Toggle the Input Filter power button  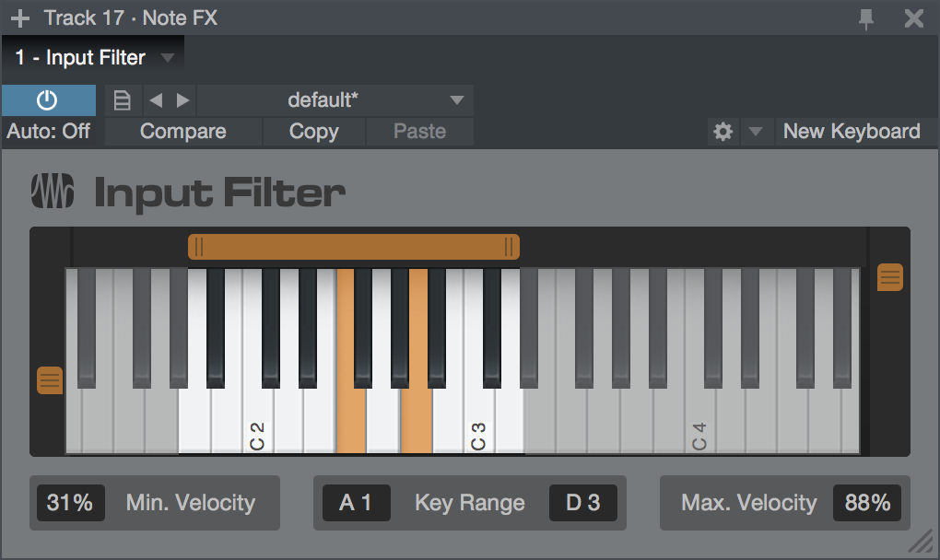pyautogui.click(x=48, y=100)
